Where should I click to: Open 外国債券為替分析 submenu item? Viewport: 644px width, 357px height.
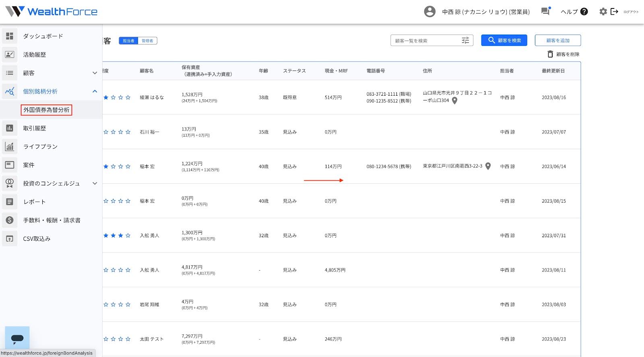[46, 110]
